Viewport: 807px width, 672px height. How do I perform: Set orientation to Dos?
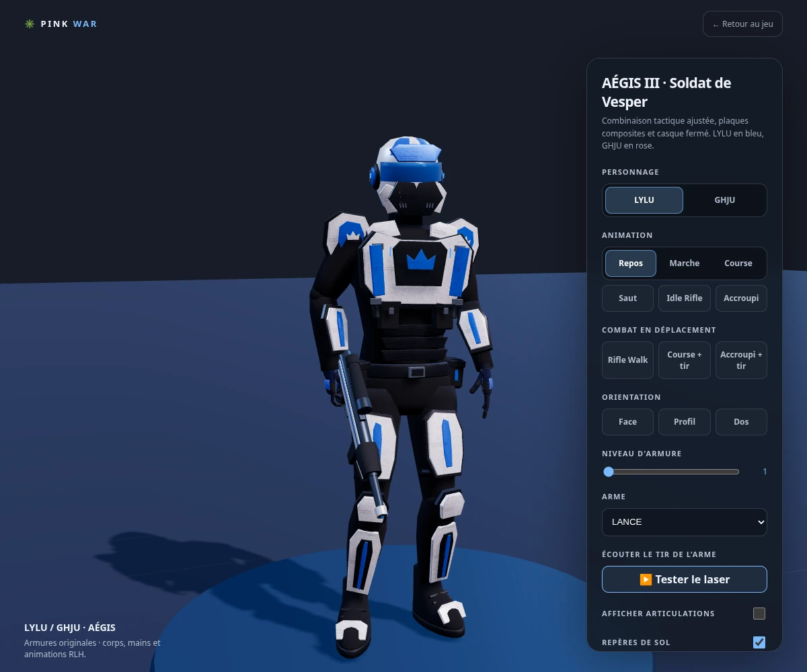pyautogui.click(x=741, y=422)
